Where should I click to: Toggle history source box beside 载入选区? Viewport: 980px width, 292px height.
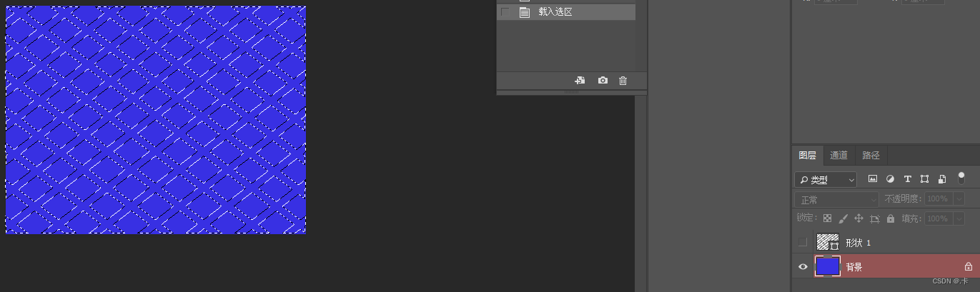(506, 12)
